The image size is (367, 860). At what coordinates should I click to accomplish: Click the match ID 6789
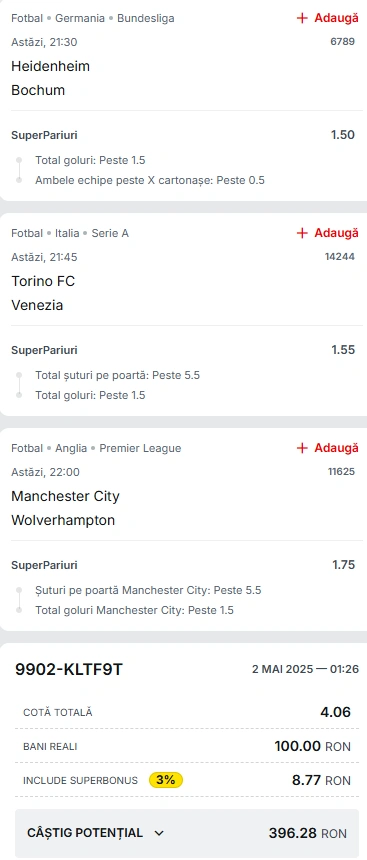[x=343, y=42]
